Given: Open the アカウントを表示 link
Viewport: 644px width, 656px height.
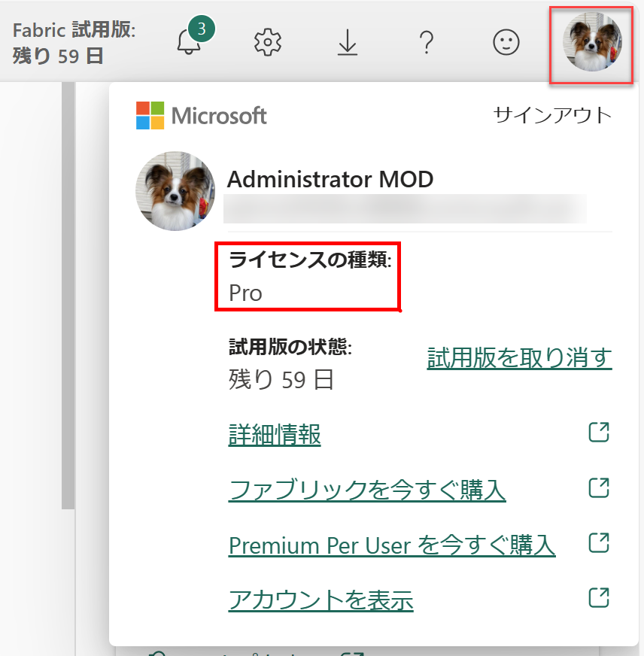Looking at the screenshot, I should (320, 600).
